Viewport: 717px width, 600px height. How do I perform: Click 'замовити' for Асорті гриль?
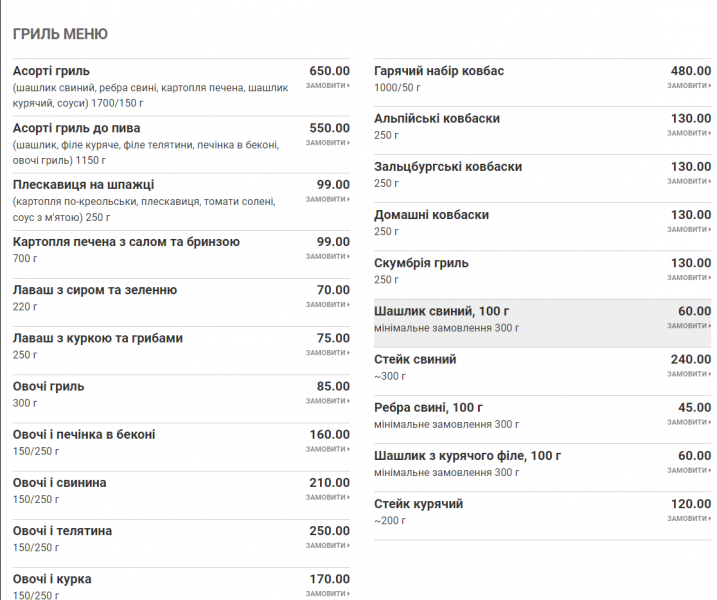(327, 85)
